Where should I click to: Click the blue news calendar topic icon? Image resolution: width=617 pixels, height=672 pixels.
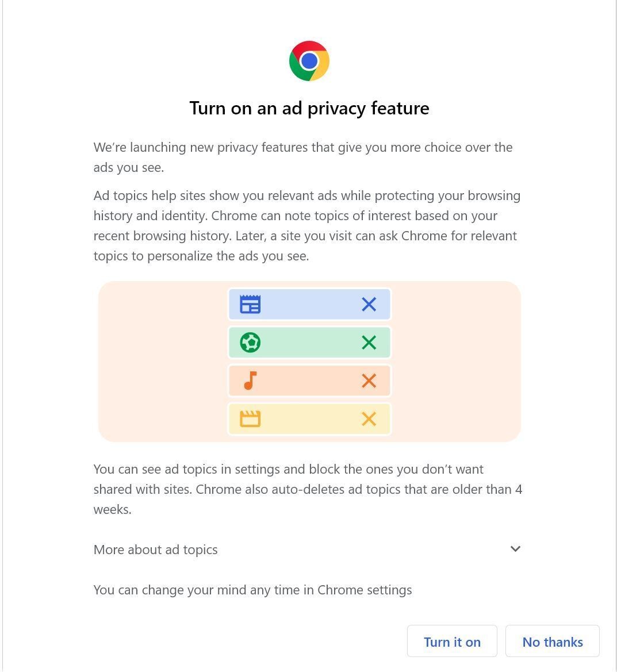[x=250, y=304]
